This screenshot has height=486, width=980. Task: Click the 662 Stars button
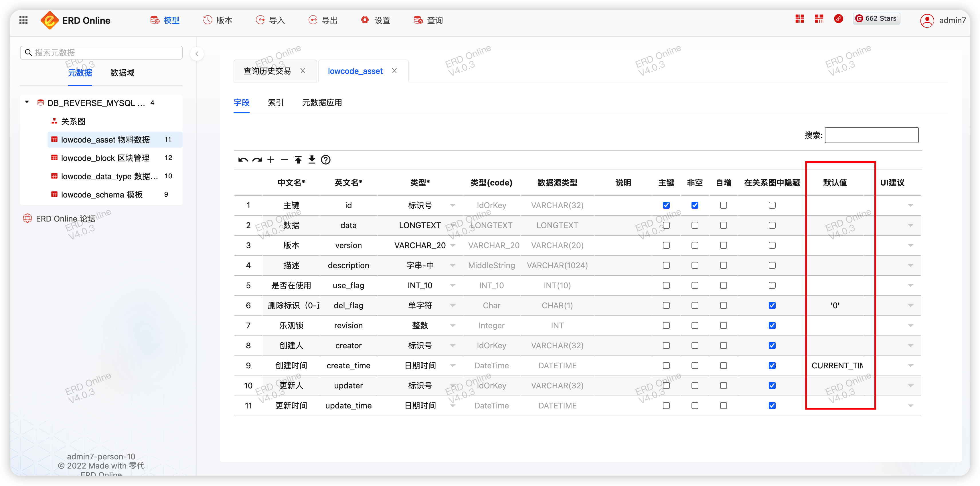(x=876, y=18)
